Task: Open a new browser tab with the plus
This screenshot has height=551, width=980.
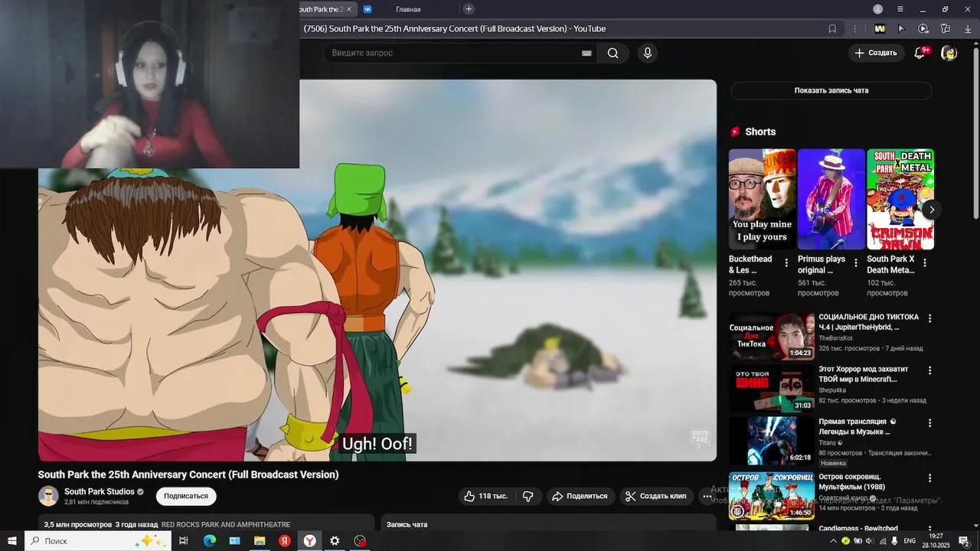Action: coord(469,9)
